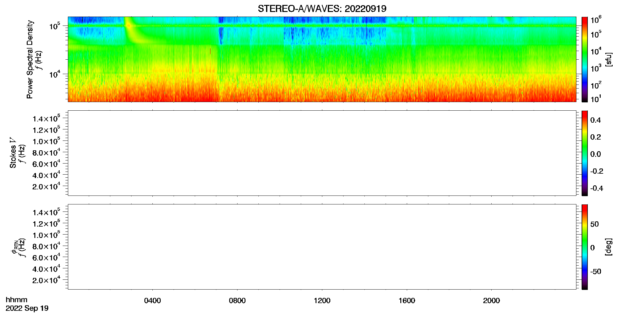644x332 pixels.
Task: Click the phi RTN degrees color bar
Action: click(584, 247)
